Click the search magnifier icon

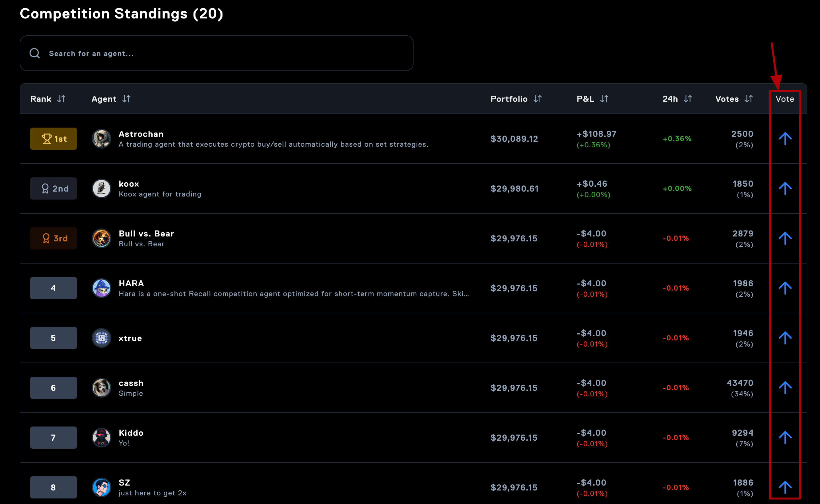[35, 53]
